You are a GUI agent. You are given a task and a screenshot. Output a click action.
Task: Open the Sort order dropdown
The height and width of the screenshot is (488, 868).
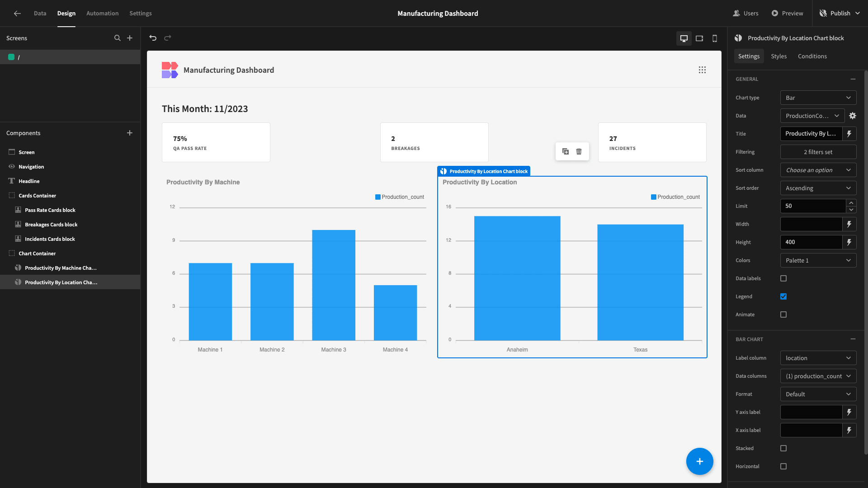click(x=818, y=188)
